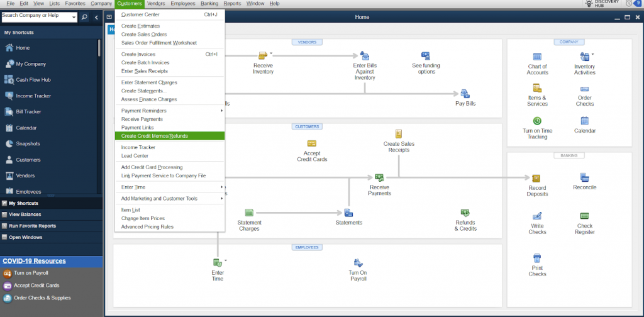Viewport: 644px width, 317px height.
Task: Open Write Checks icon
Action: pos(537,216)
